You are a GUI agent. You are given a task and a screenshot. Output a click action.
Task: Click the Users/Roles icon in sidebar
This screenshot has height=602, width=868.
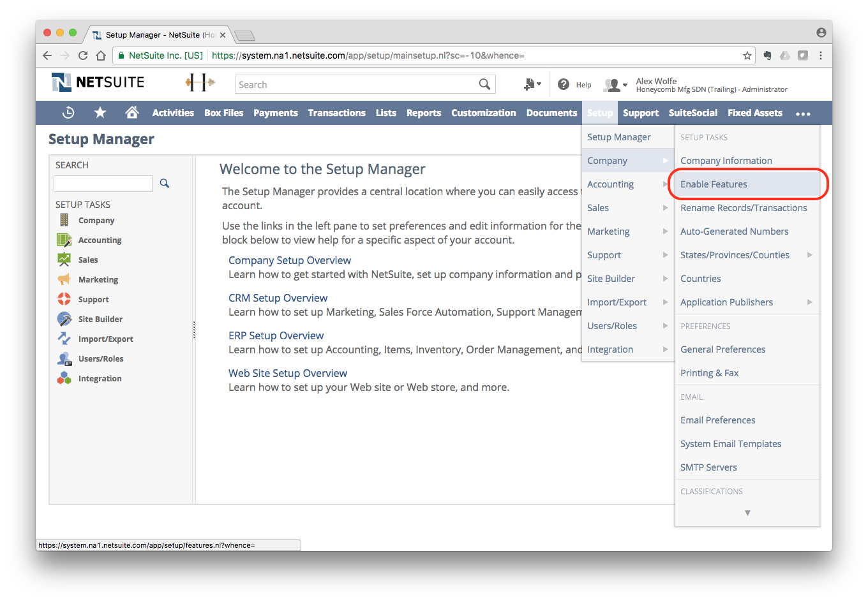coord(64,358)
